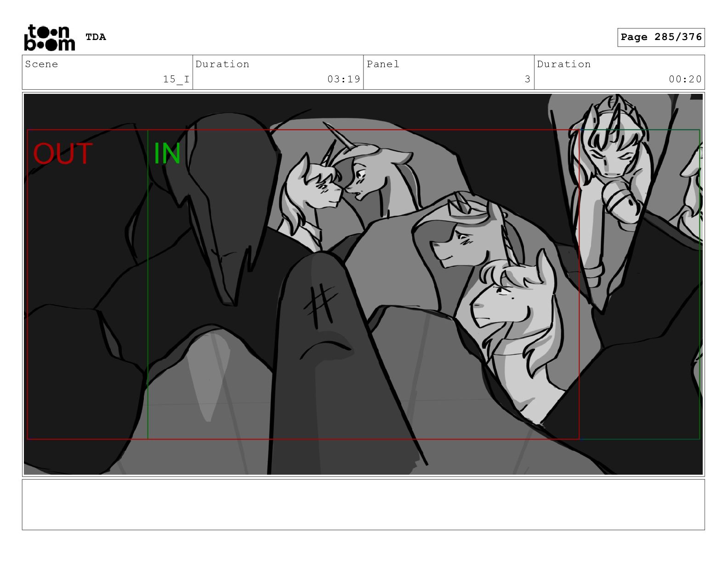Viewport: 728px width, 563px height.
Task: Click the Duration label beside Scene
Action: coord(222,64)
